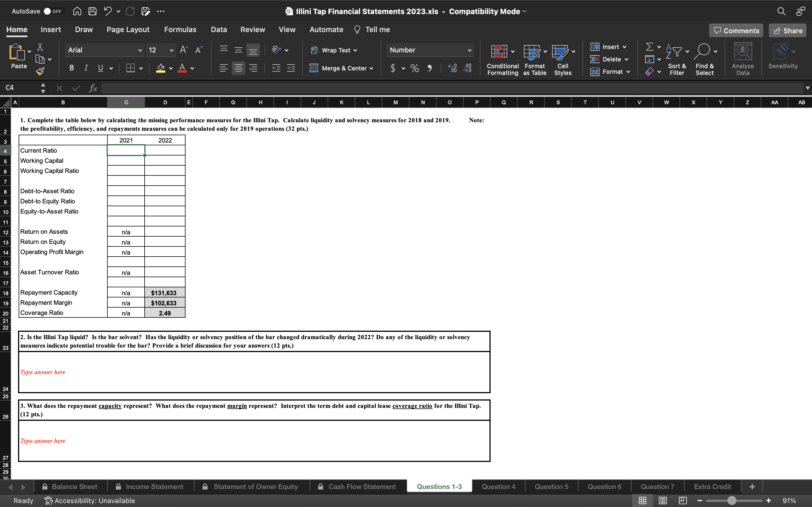Open the Balance Sheet sheet tab

pyautogui.click(x=74, y=486)
